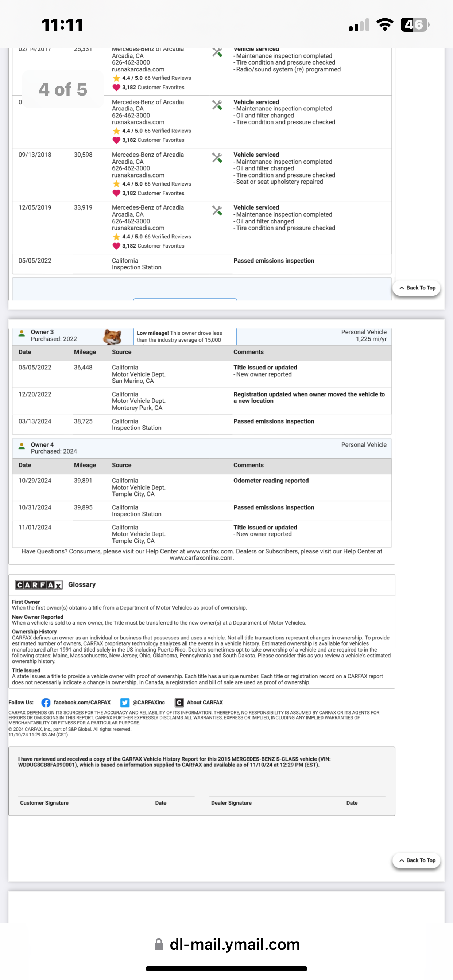Screen dimensions: 453x980
Task: Open rusnakarcadia.com link in 12/05/2019 row
Action: [138, 228]
